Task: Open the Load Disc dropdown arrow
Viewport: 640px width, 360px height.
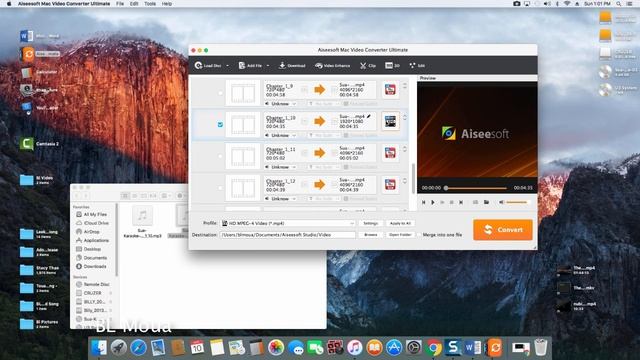Action: [227, 66]
